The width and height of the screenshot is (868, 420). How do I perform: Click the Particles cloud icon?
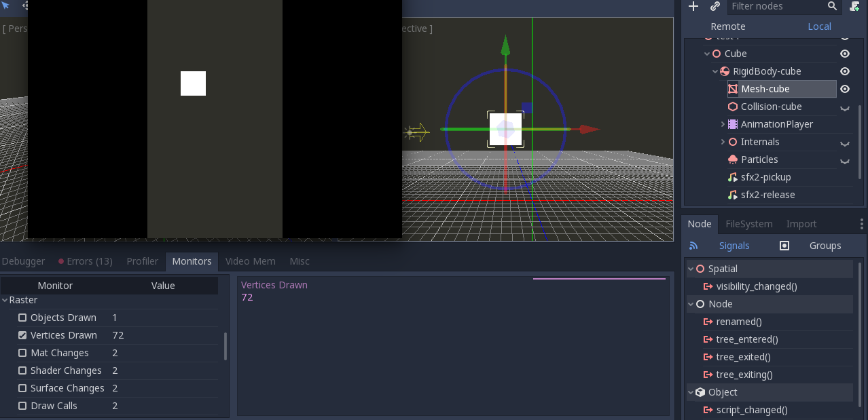click(733, 159)
